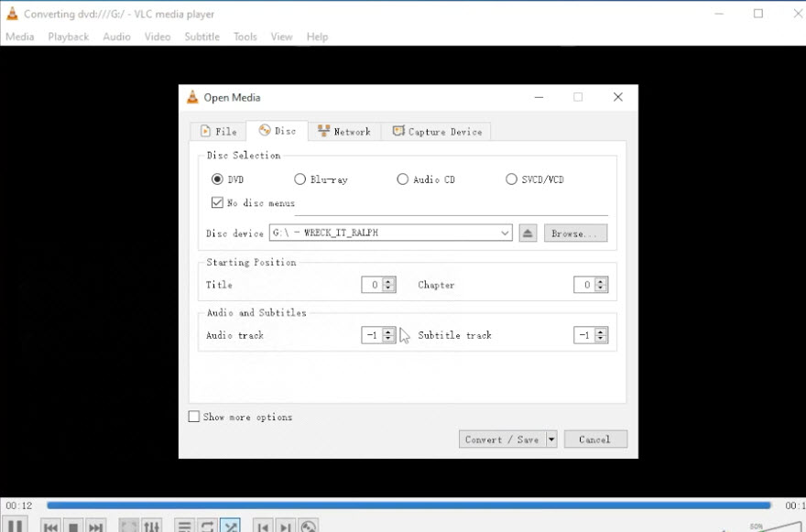This screenshot has height=532, width=806.
Task: Open the Media menu
Action: [20, 37]
